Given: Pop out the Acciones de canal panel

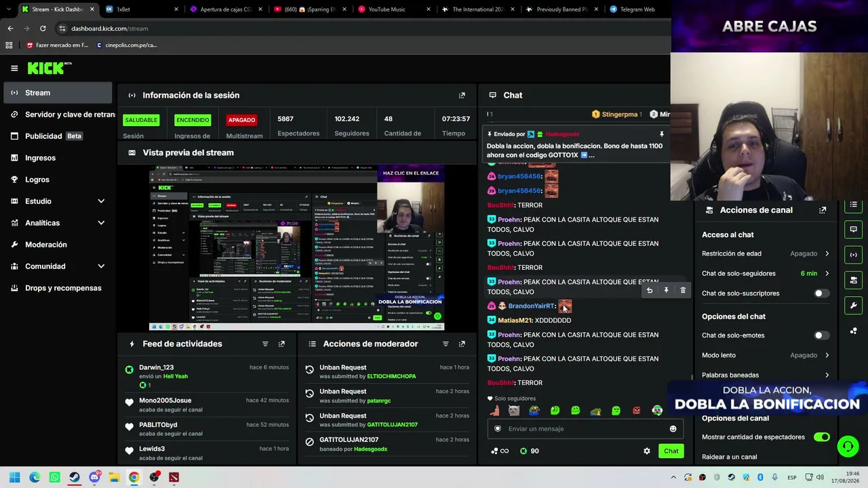Looking at the screenshot, I should tap(823, 210).
